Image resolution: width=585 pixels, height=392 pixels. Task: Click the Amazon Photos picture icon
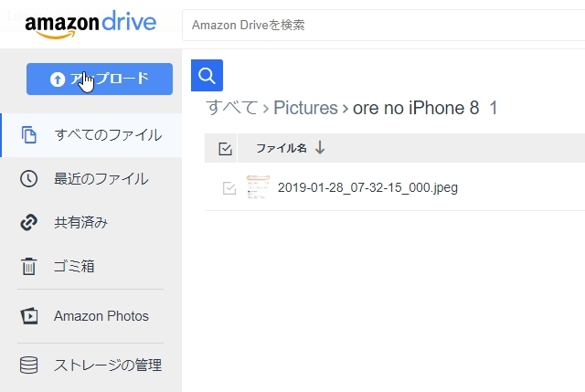coord(28,316)
